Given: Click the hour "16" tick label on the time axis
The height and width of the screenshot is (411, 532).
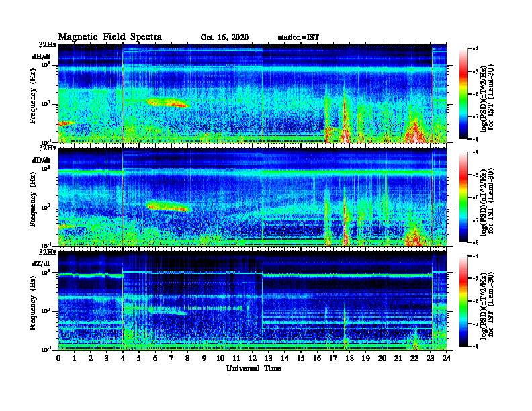Looking at the screenshot, I should point(317,359).
